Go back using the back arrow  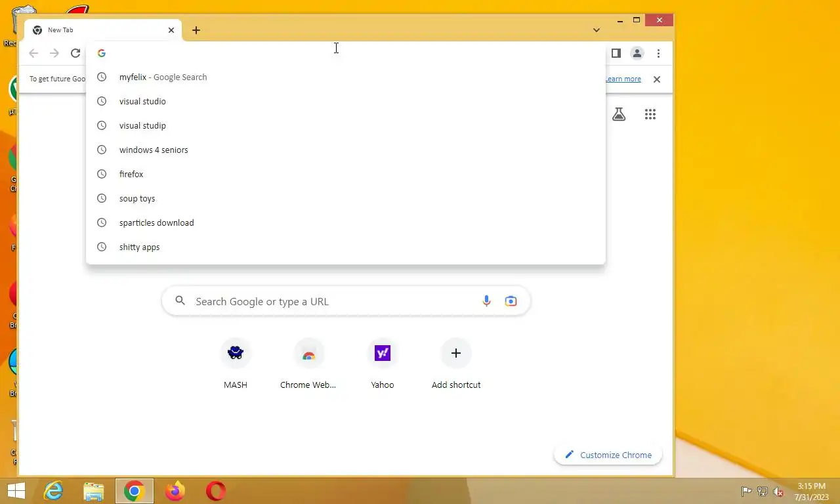pyautogui.click(x=33, y=53)
